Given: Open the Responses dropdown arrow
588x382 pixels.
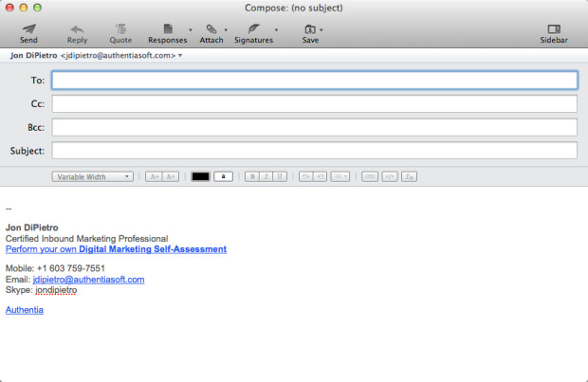Looking at the screenshot, I should click(191, 29).
